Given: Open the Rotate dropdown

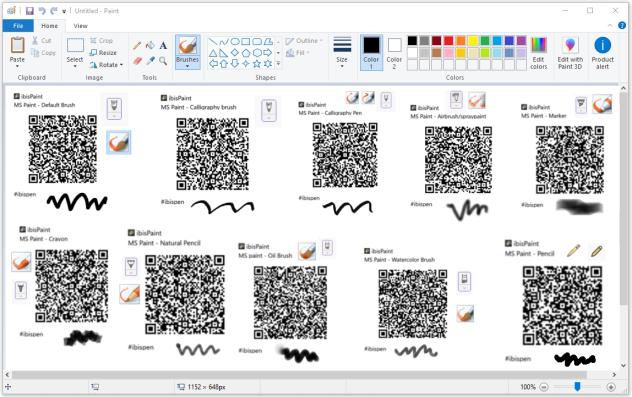Looking at the screenshot, I should (106, 65).
